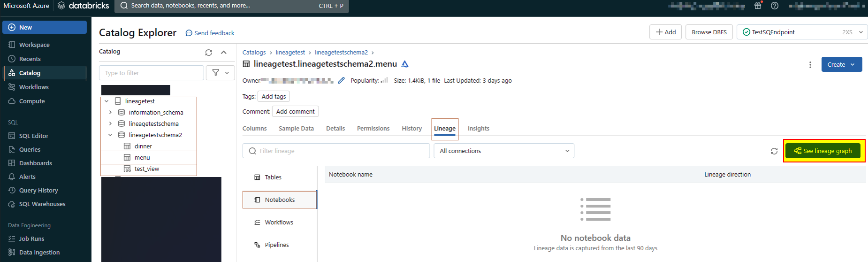
Task: Refresh the lineage data
Action: coord(774,151)
